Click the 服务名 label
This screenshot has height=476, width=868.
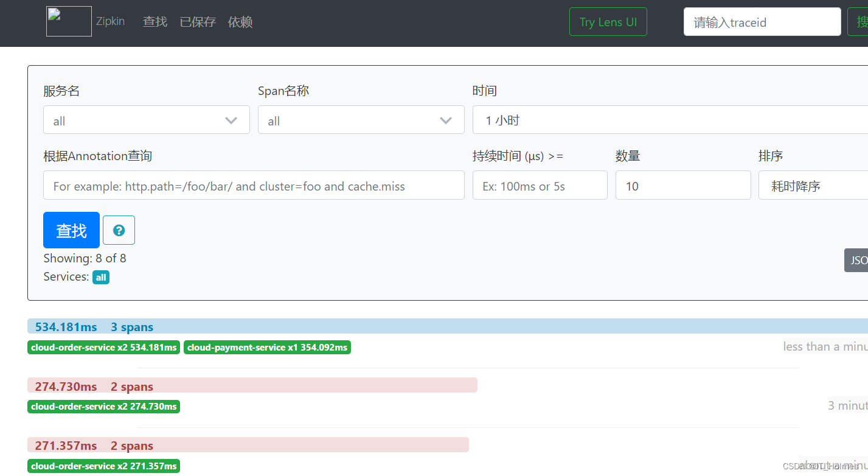coord(61,91)
